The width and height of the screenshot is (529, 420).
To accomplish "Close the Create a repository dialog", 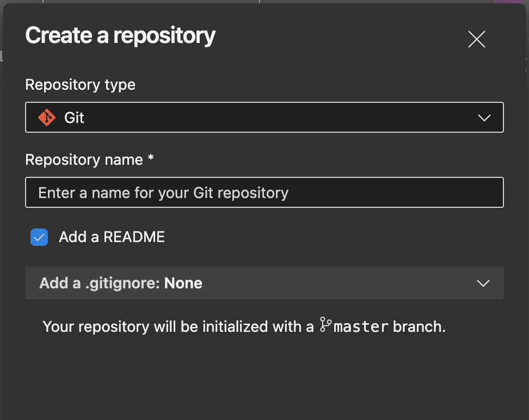I will [x=476, y=39].
